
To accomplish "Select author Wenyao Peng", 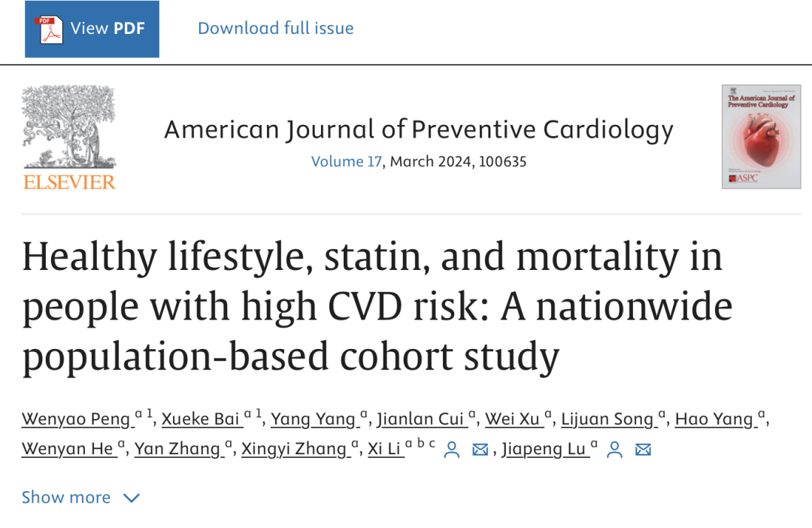I will [76, 419].
